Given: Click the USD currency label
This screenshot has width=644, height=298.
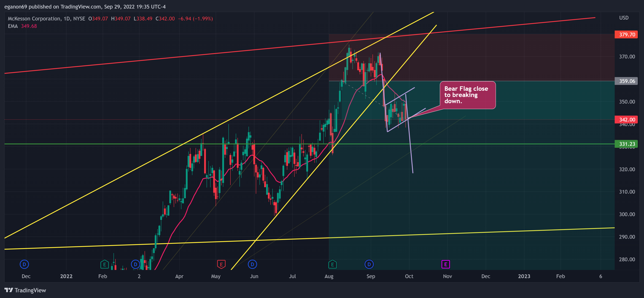Looking at the screenshot, I should (624, 18).
